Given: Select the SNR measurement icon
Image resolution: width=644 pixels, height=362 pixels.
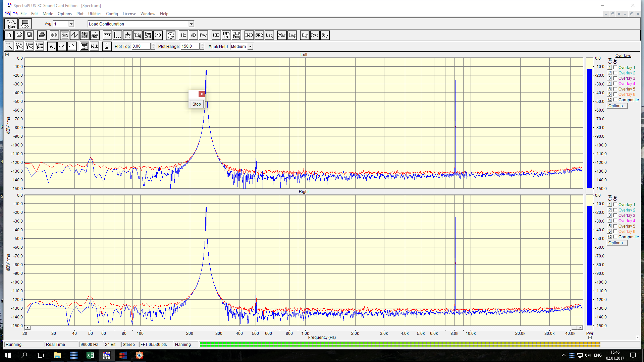Looking at the screenshot, I should click(259, 35).
